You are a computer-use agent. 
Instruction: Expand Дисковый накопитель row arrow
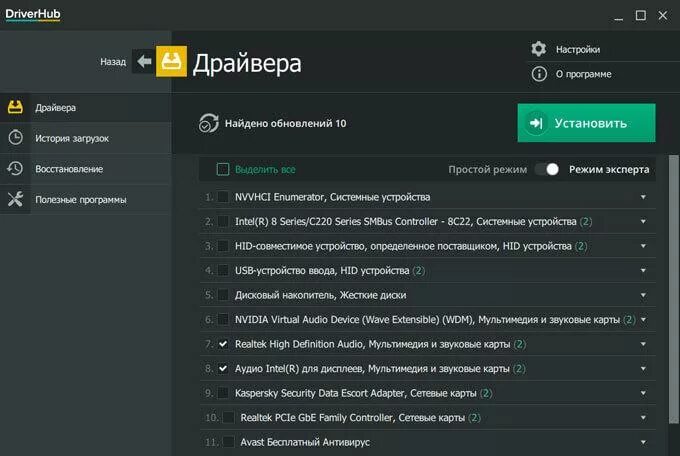(x=643, y=295)
